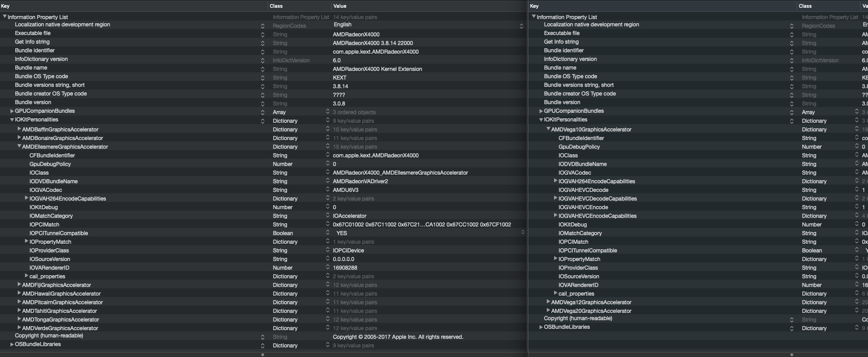Click the Copyright 2005-2017 Apple value
Screen dimensions: 868x357
398,337
